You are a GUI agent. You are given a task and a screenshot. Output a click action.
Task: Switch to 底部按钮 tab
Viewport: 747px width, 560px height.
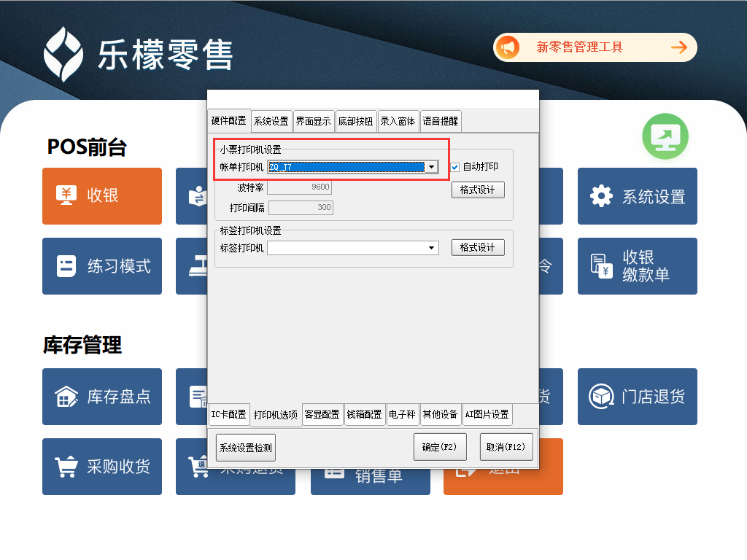point(355,121)
